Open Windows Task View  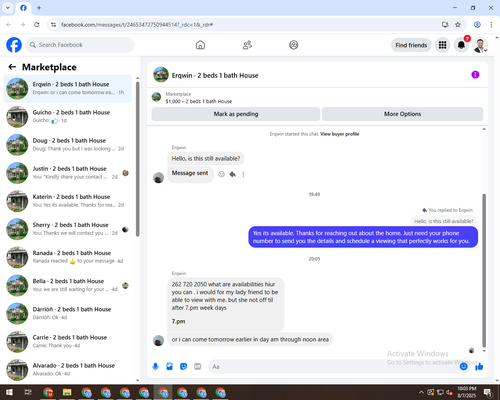(28, 392)
